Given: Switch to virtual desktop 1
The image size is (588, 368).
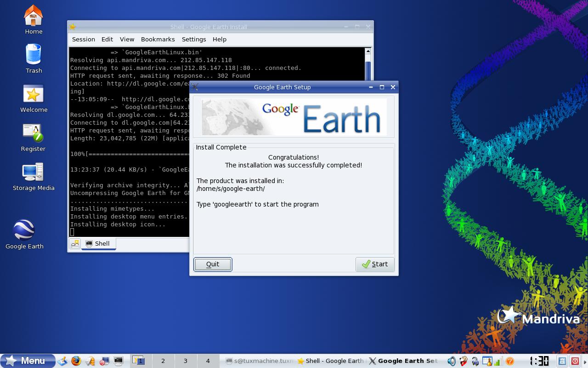Looking at the screenshot, I should click(x=140, y=361).
